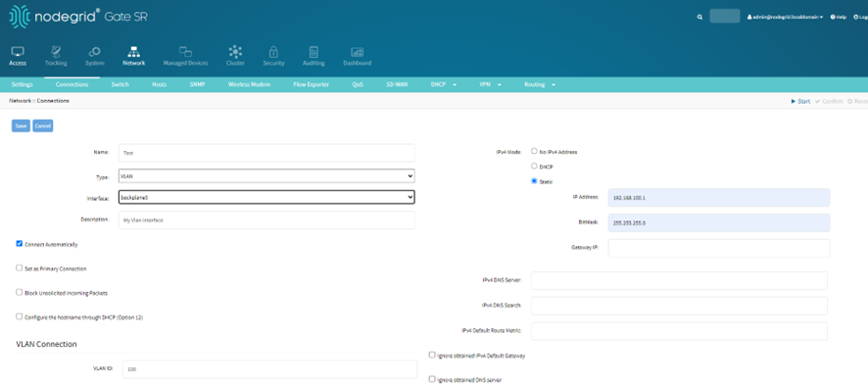Open the QoS tab

pos(358,84)
